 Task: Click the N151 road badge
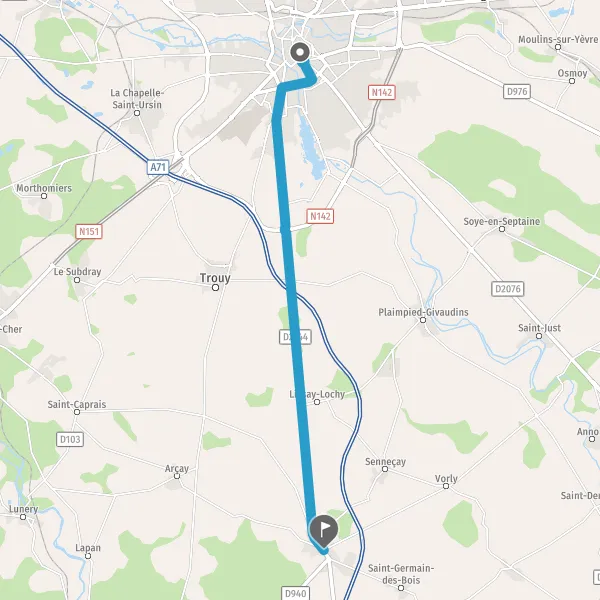89,232
